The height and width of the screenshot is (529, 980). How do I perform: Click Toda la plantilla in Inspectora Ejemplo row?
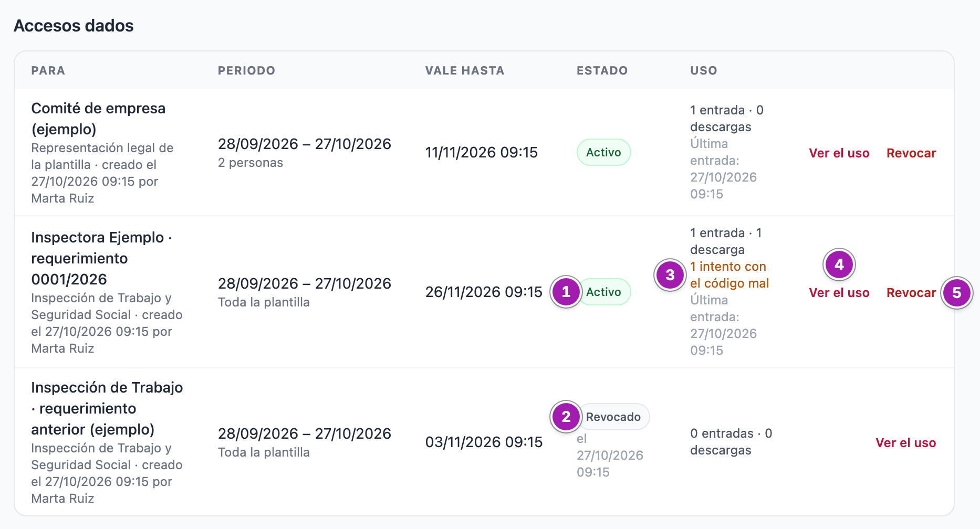click(264, 302)
